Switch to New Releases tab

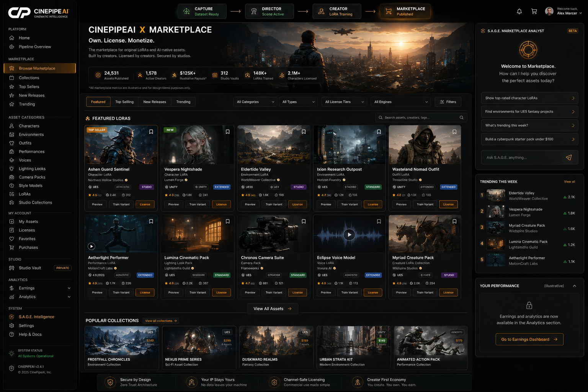point(155,102)
